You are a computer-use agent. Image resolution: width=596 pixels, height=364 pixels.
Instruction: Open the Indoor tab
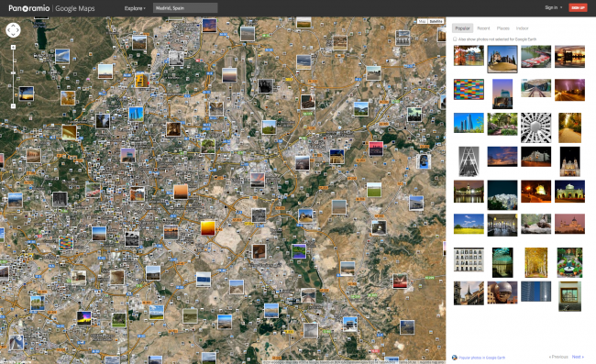click(x=523, y=28)
